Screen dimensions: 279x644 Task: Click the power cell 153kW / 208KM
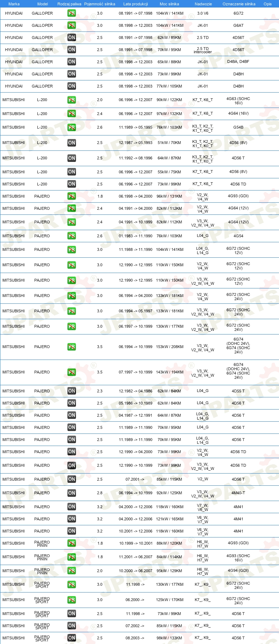(x=169, y=347)
